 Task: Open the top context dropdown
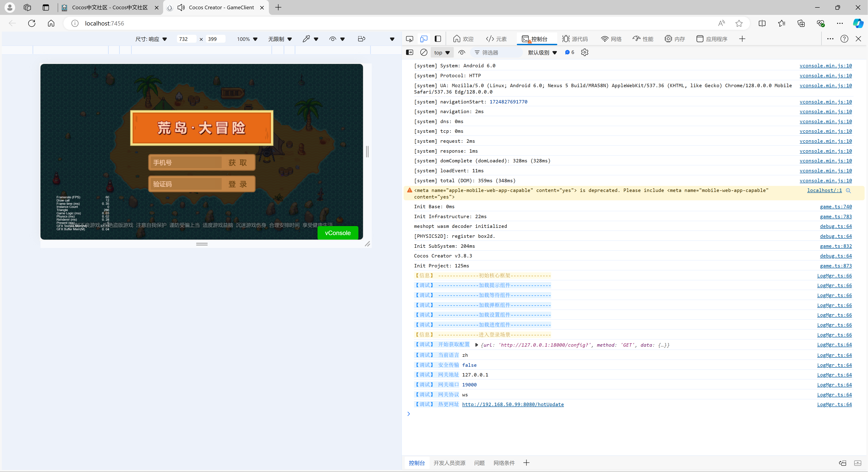coord(442,53)
